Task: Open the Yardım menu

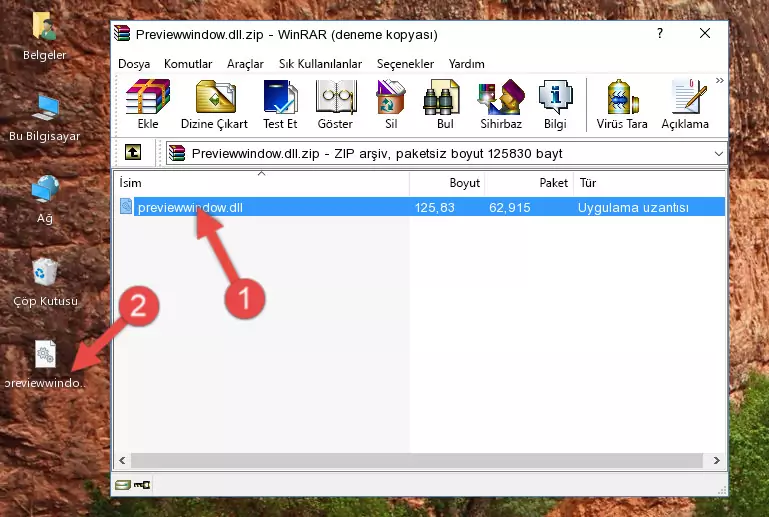Action: 466,64
